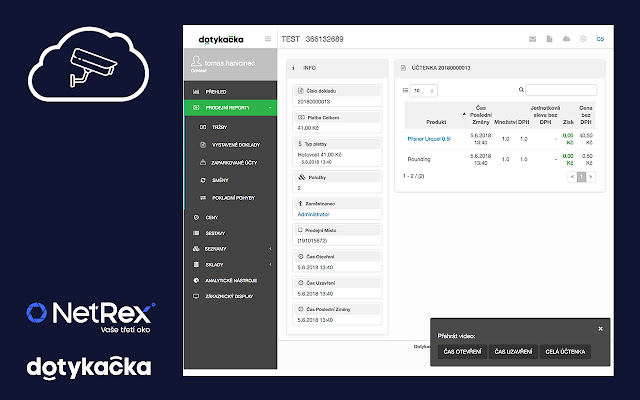The image size is (640, 400).
Task: Go to previous page arrow in pagination
Action: [572, 177]
